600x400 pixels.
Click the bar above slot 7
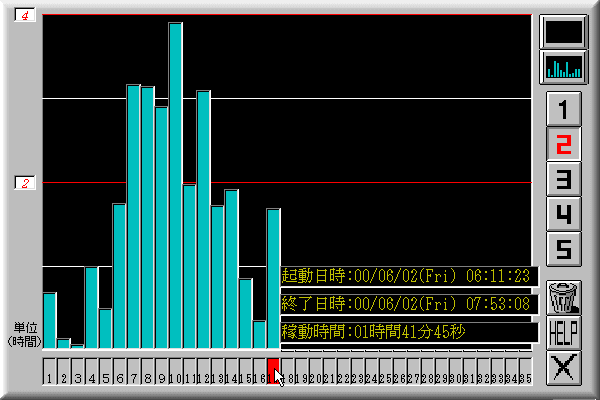tap(134, 217)
